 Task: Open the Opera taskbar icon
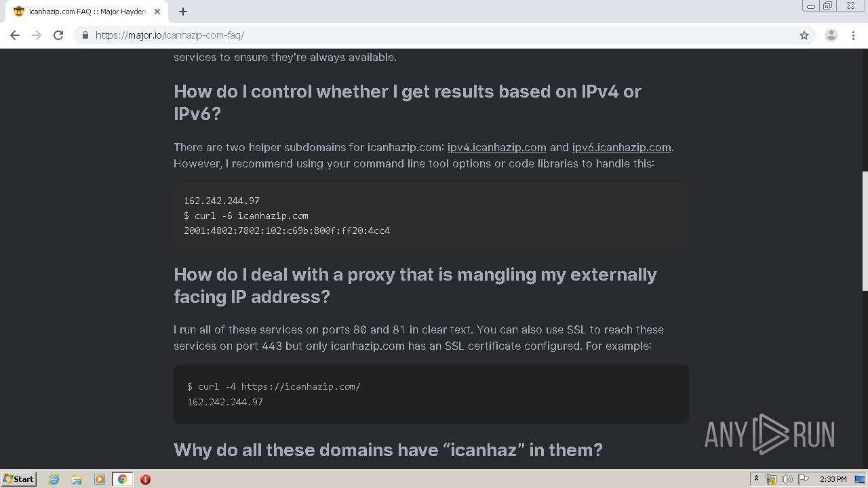pyautogui.click(x=145, y=479)
